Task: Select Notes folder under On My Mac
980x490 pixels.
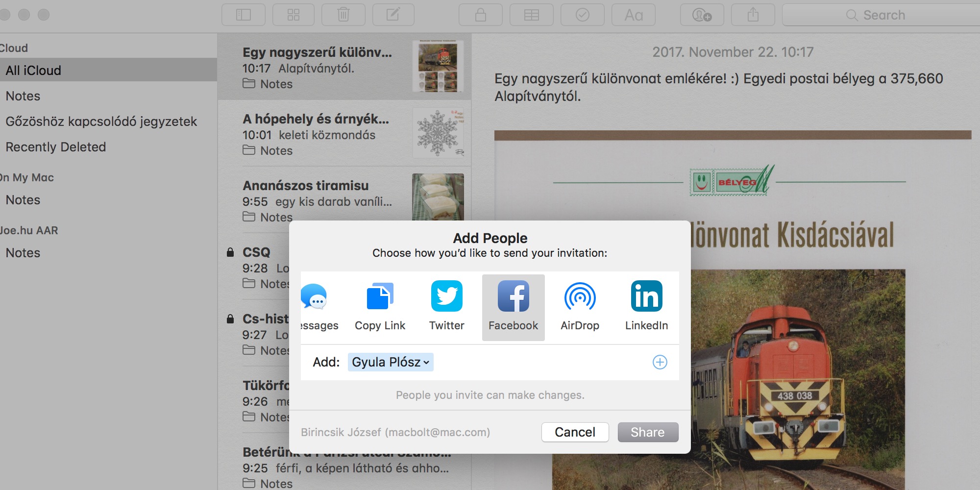Action: [x=108, y=200]
